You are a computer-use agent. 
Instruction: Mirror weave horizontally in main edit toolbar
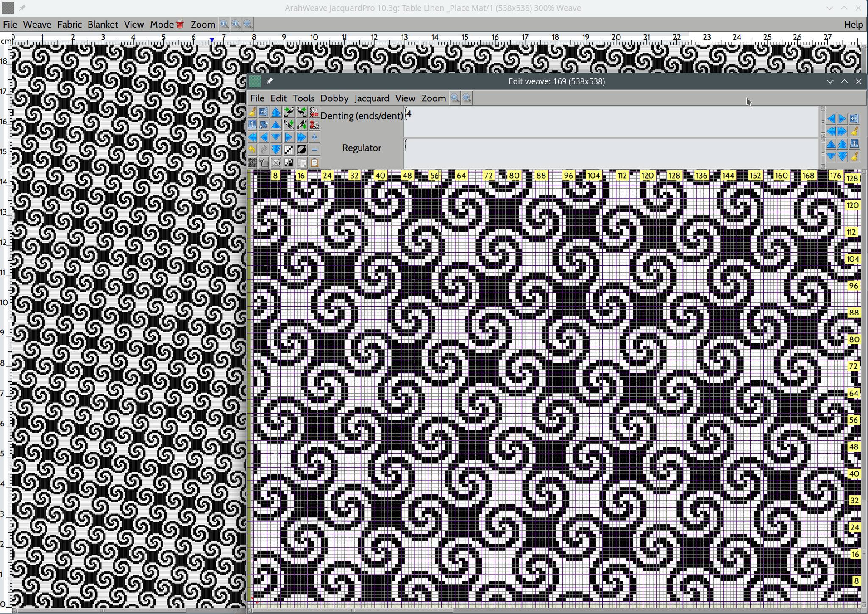[x=263, y=112]
